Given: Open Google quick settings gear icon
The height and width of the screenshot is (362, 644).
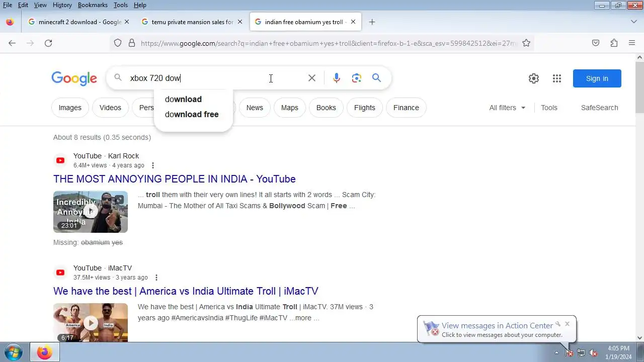Looking at the screenshot, I should (x=534, y=78).
